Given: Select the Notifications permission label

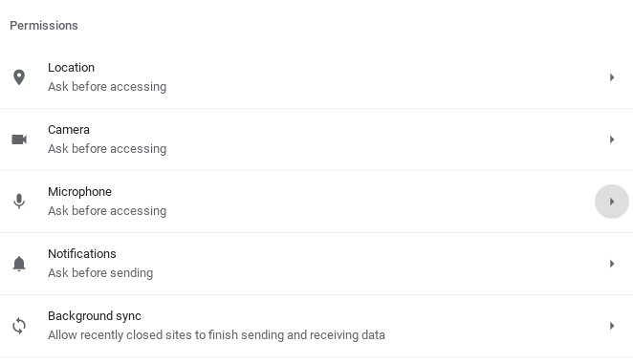Looking at the screenshot, I should click(82, 254).
